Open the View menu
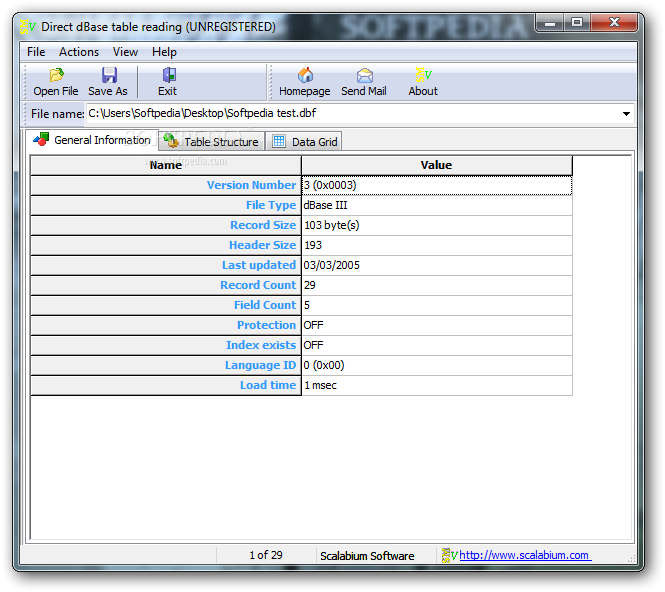Image resolution: width=665 pixels, height=592 pixels. pyautogui.click(x=125, y=52)
